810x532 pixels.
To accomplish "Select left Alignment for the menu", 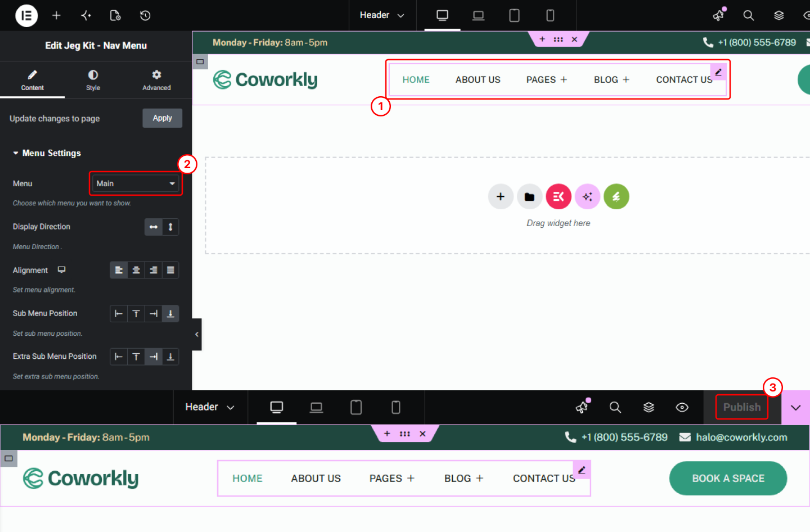I will [119, 270].
